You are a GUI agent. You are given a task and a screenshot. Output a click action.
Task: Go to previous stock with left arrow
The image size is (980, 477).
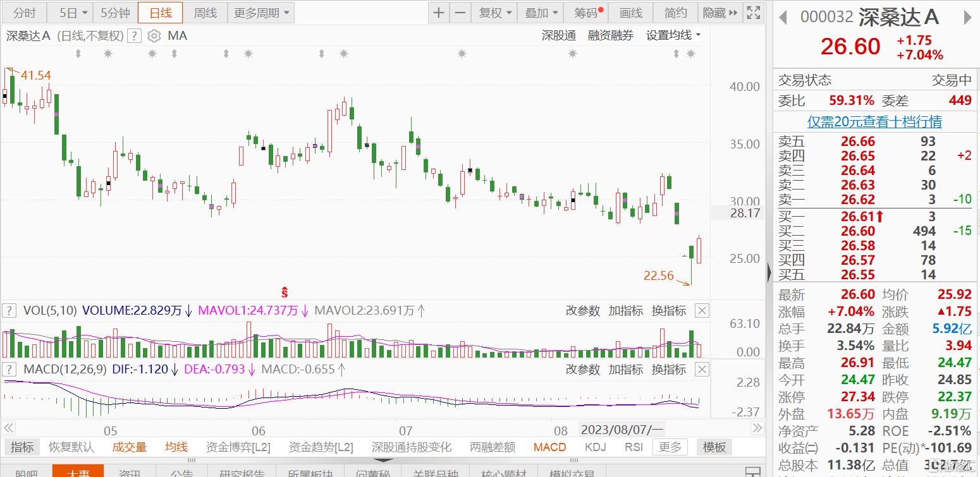click(783, 17)
